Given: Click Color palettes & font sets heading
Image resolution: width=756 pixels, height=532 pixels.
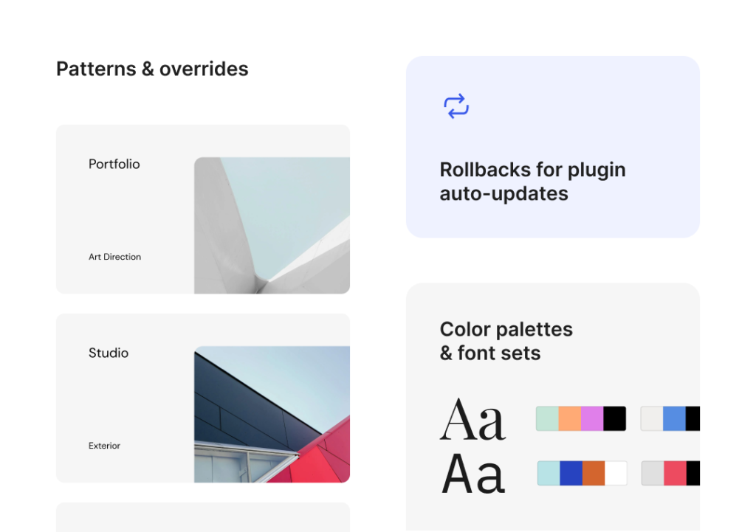Looking at the screenshot, I should click(x=506, y=341).
